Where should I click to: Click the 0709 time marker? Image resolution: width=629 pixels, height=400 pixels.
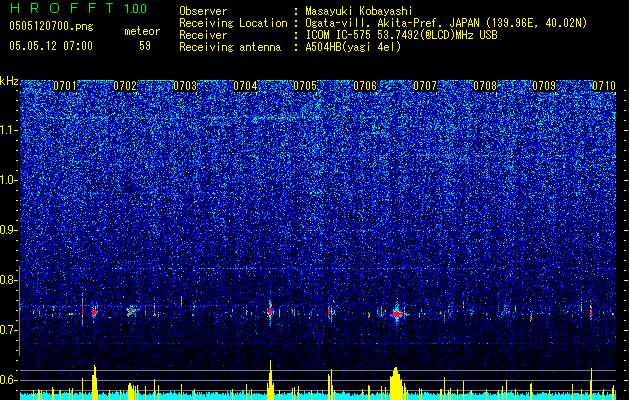[544, 86]
